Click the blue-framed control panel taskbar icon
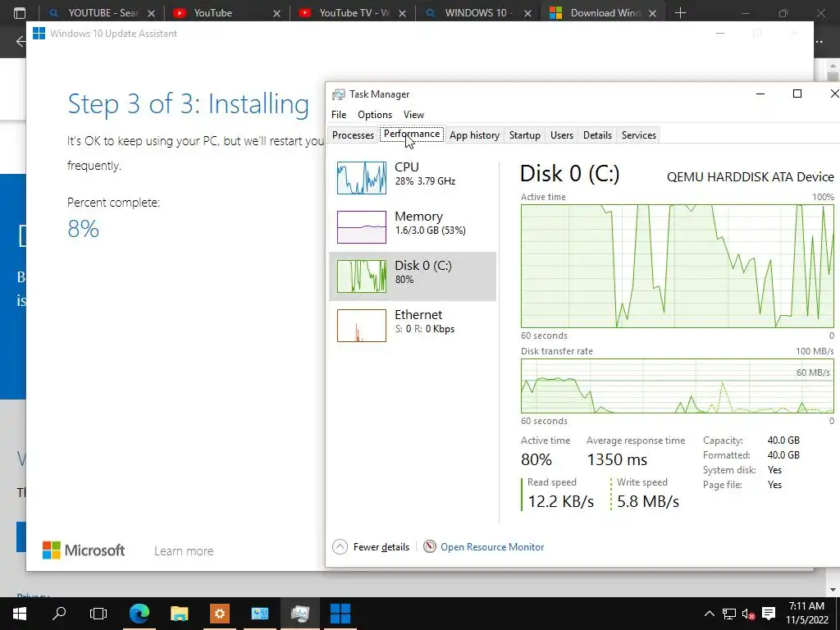Screen dimensions: 840x630 [x=260, y=614]
